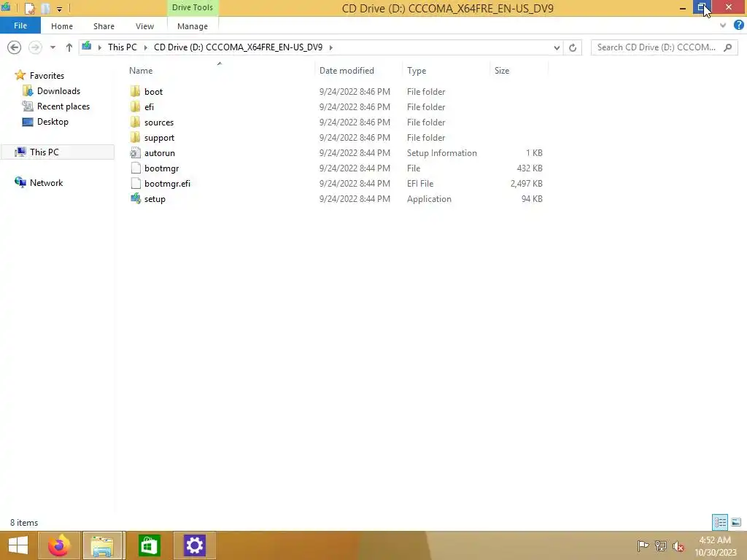The image size is (747, 560).
Task: Click the network tray icon
Action: tap(660, 545)
